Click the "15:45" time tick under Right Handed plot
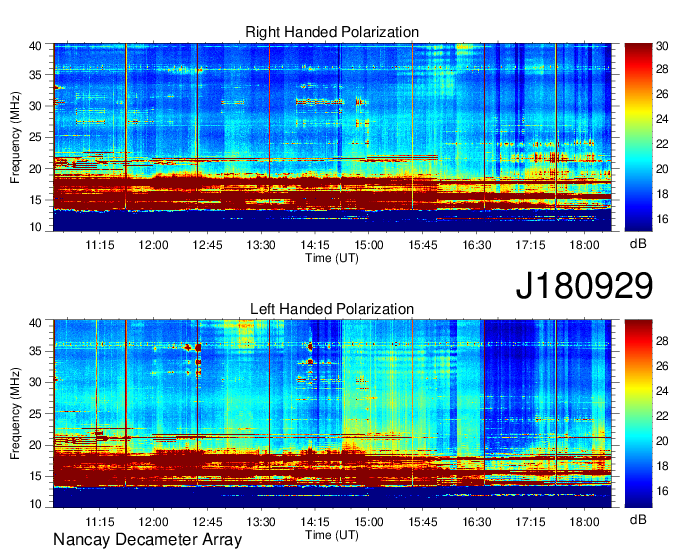680x552 pixels. point(423,245)
